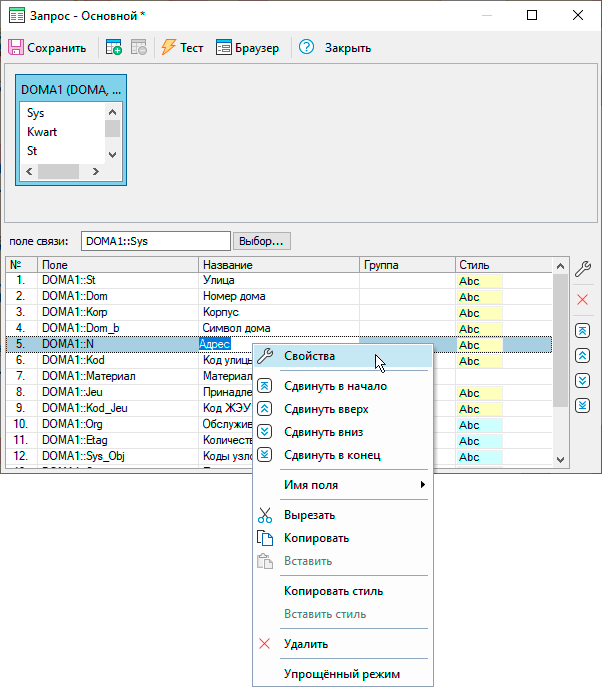Image resolution: width=602 pixels, height=687 pixels.
Task: Run the query with Тест button
Action: [182, 47]
